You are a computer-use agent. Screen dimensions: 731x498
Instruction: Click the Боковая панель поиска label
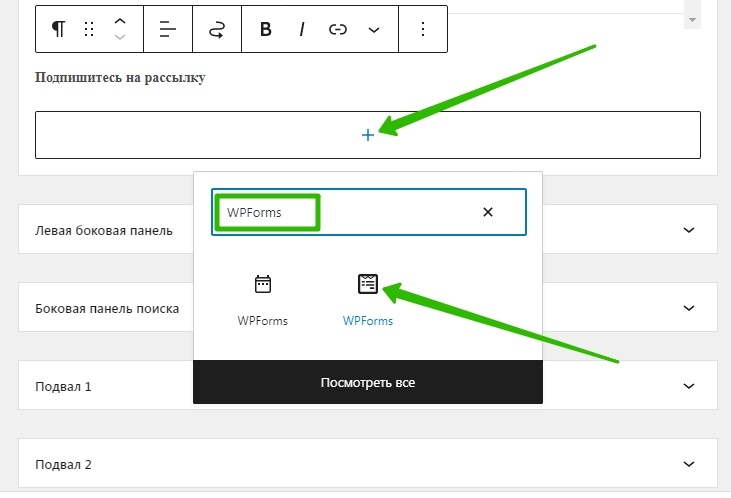(107, 308)
